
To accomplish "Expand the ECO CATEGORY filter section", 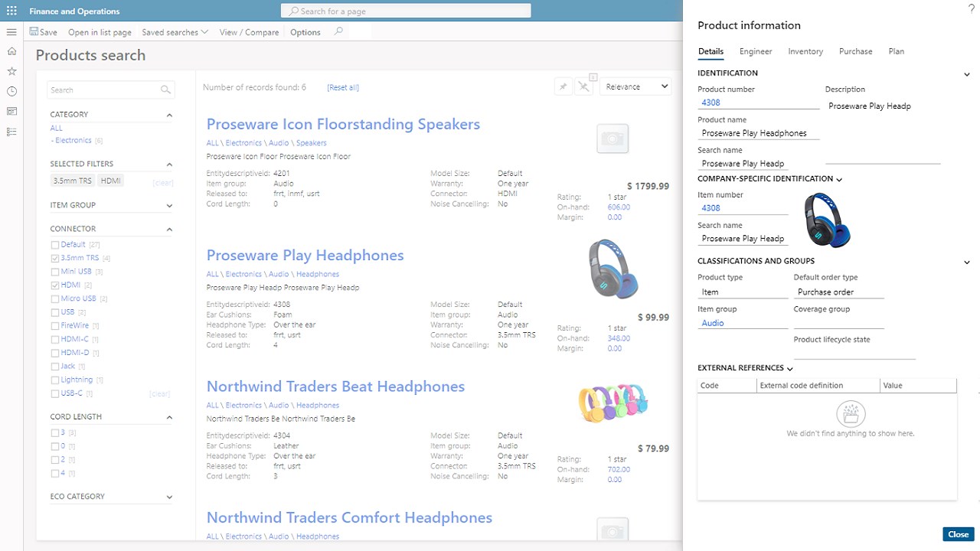I will coord(169,497).
